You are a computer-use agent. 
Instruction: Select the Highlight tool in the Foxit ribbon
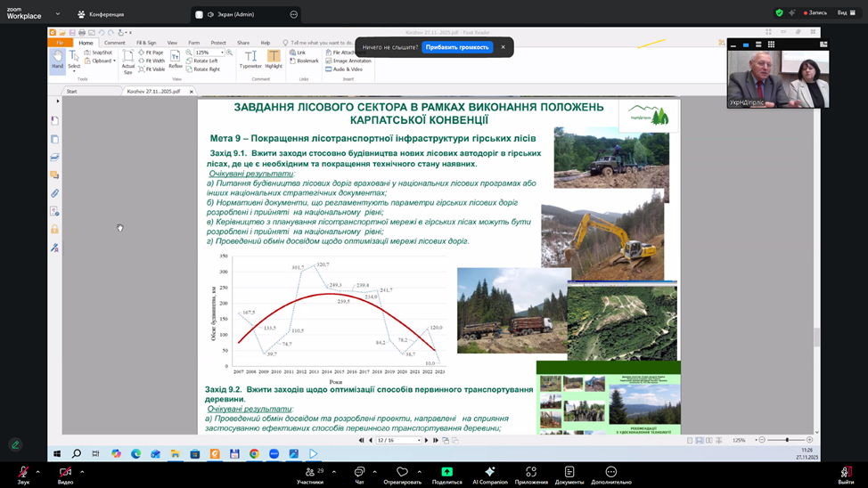274,59
